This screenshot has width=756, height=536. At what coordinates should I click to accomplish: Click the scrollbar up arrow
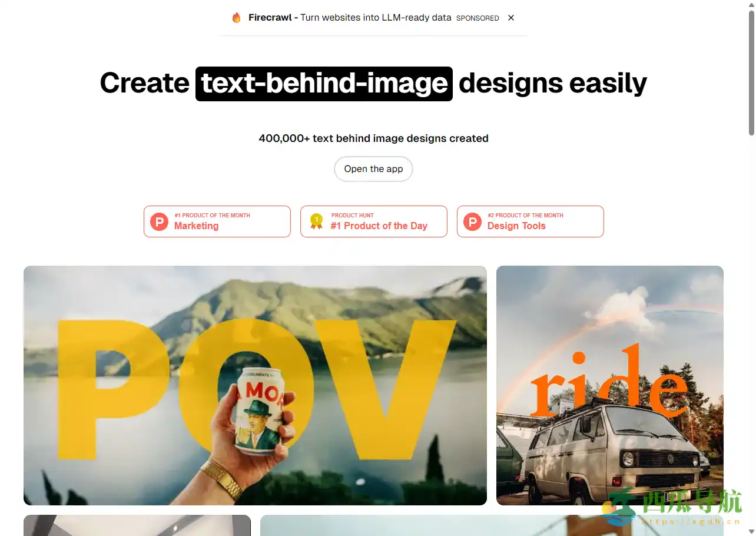tap(751, 5)
